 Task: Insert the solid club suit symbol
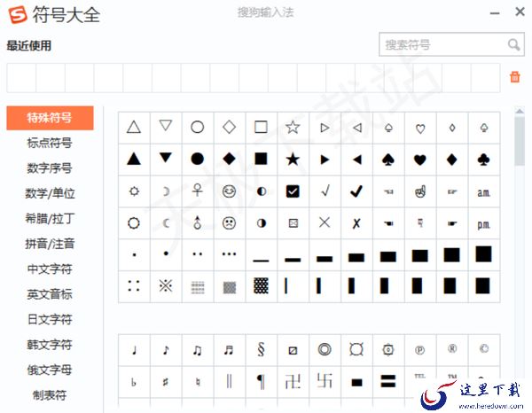tap(483, 160)
